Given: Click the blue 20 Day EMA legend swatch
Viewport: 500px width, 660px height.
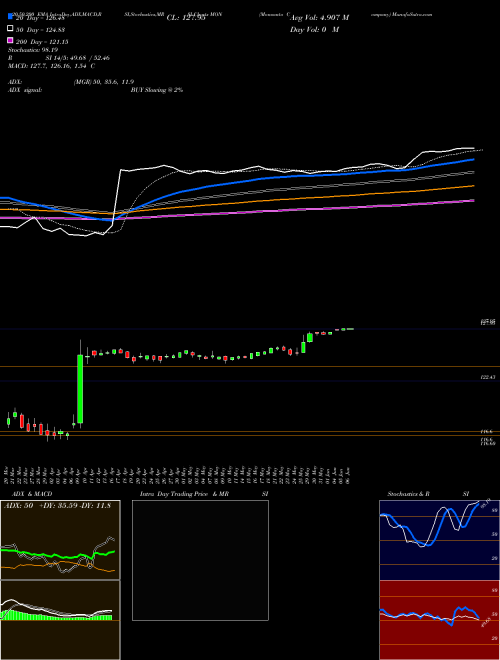Looking at the screenshot, I should (10, 17).
